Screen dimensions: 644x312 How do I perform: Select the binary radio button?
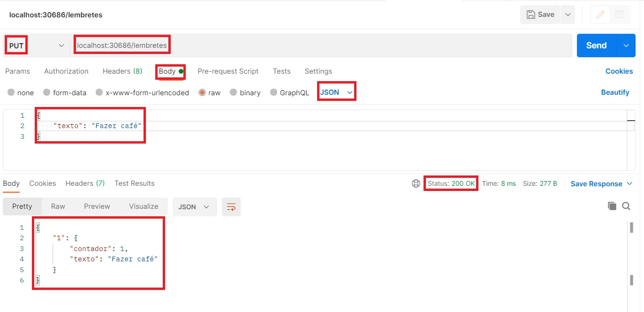[x=234, y=92]
